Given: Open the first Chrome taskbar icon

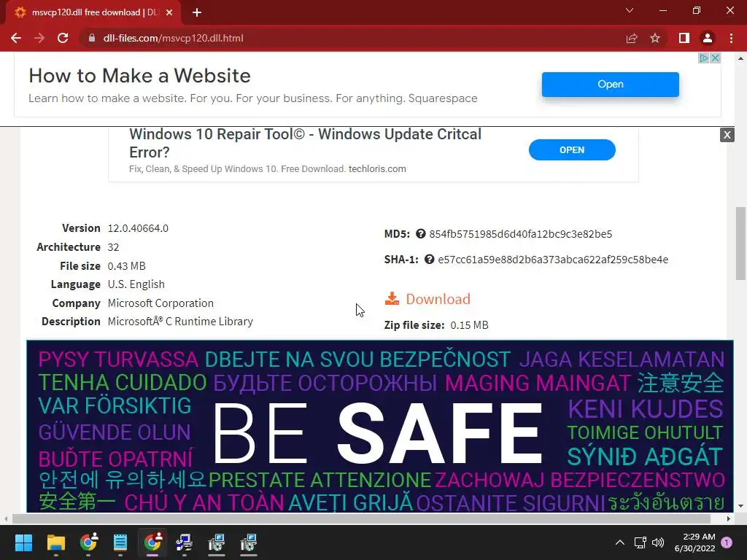Looking at the screenshot, I should (x=88, y=542).
